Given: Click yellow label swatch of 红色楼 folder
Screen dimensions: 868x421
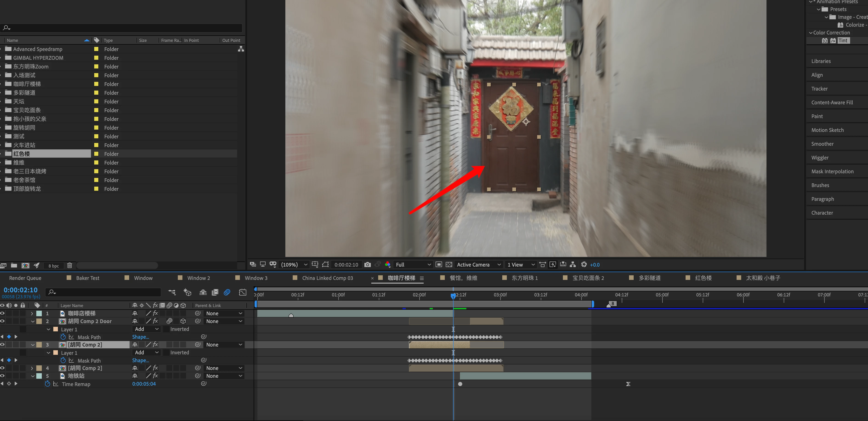Looking at the screenshot, I should coord(96,154).
